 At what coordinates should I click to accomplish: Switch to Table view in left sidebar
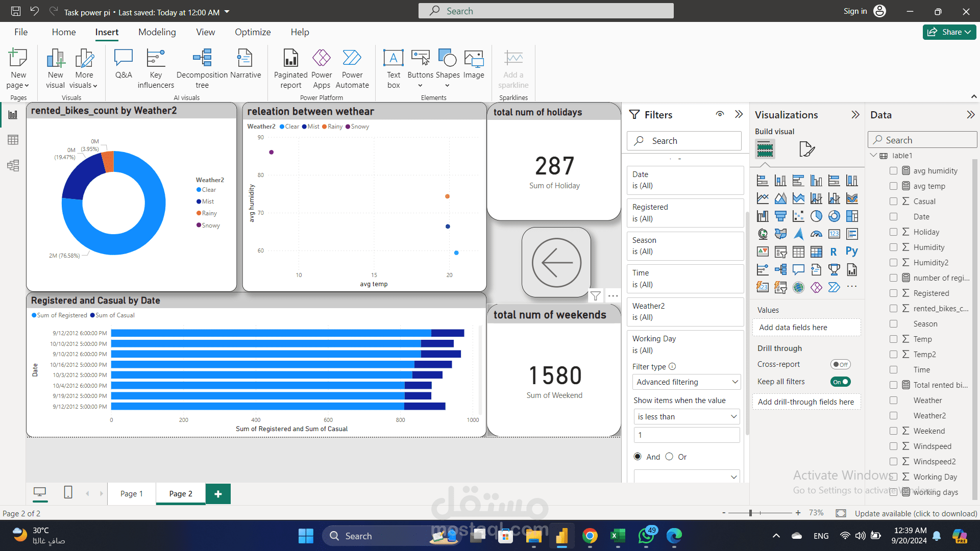(13, 140)
